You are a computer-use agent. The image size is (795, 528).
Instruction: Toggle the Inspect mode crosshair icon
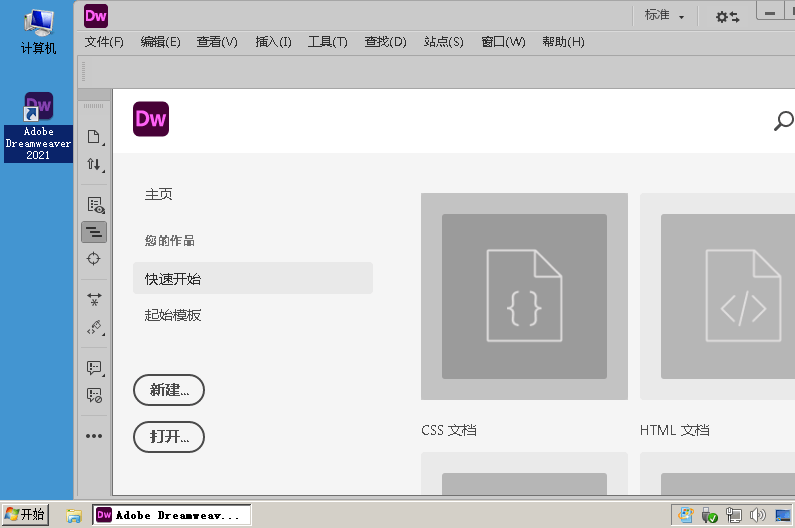coord(94,259)
